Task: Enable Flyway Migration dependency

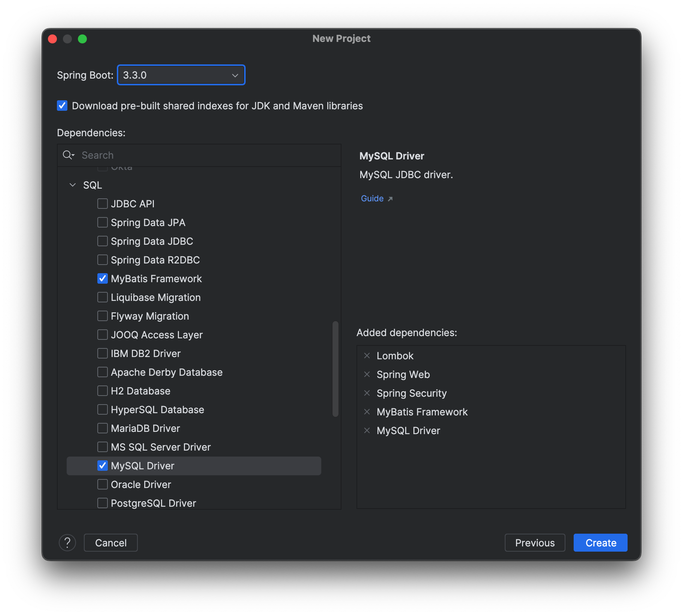Action: [103, 316]
